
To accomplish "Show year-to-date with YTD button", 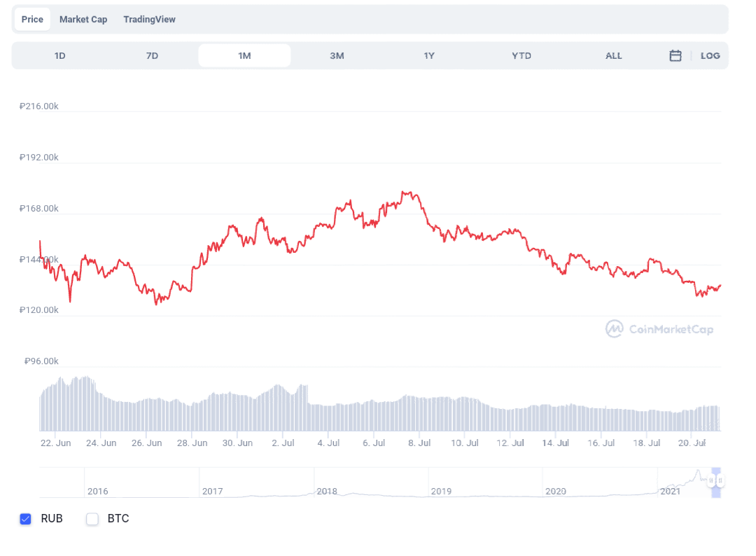I will [x=521, y=55].
